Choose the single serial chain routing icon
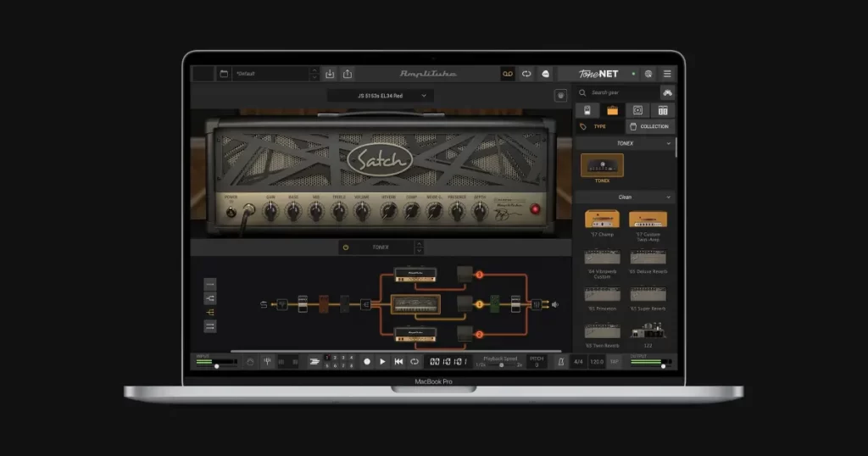The width and height of the screenshot is (868, 456). pyautogui.click(x=210, y=285)
